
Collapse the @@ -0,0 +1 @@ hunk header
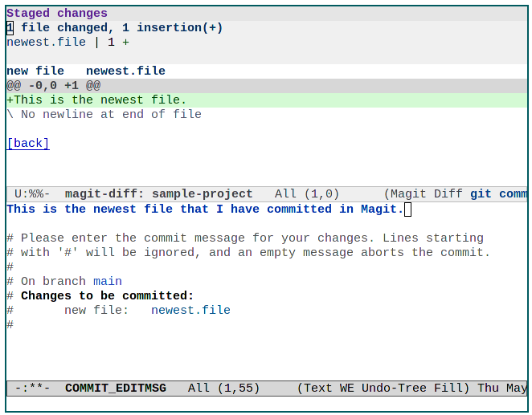pos(54,86)
